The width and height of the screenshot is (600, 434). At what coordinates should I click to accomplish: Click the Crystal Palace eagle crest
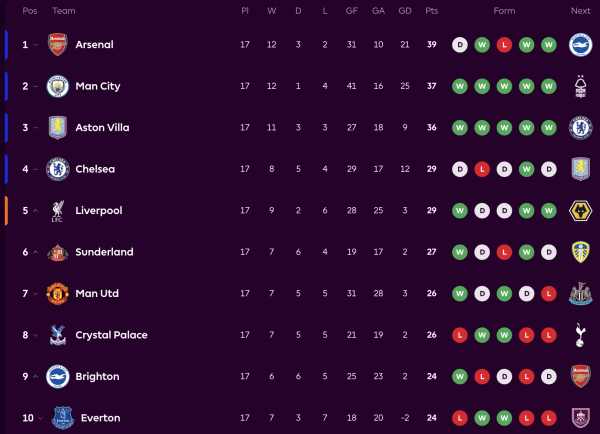point(57,335)
